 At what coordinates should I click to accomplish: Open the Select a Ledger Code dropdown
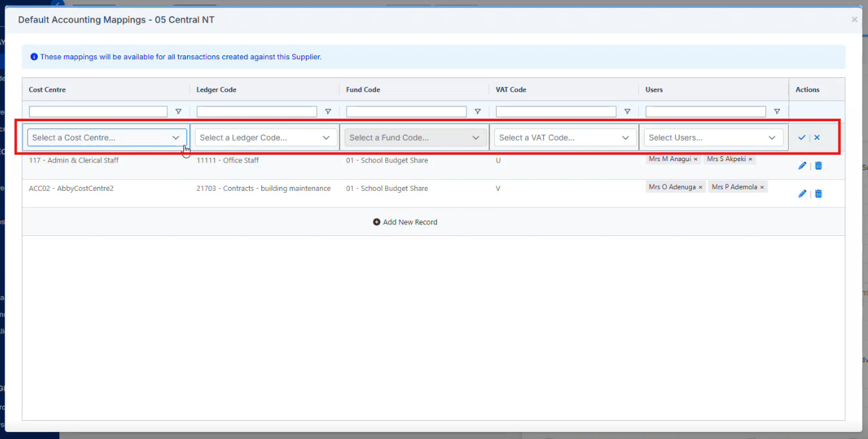(x=266, y=137)
